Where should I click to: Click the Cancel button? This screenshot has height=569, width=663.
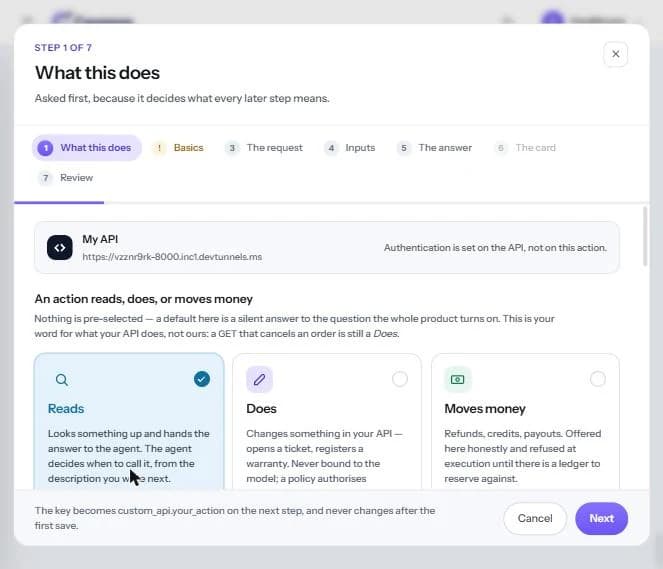coord(535,518)
